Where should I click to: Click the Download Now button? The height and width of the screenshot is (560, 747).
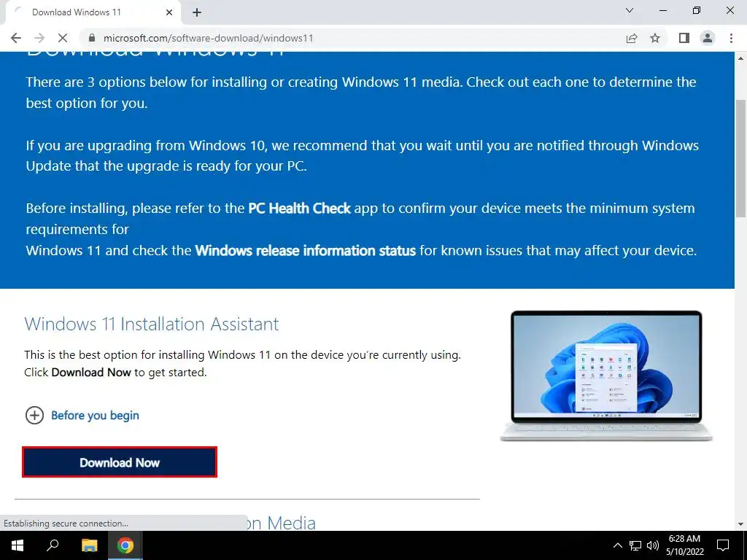120,462
